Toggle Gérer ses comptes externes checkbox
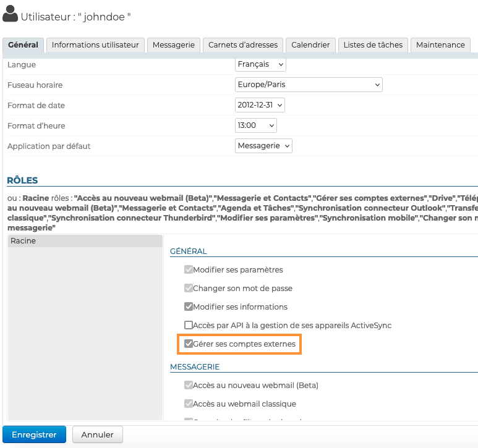The height and width of the screenshot is (448, 478). [x=189, y=344]
